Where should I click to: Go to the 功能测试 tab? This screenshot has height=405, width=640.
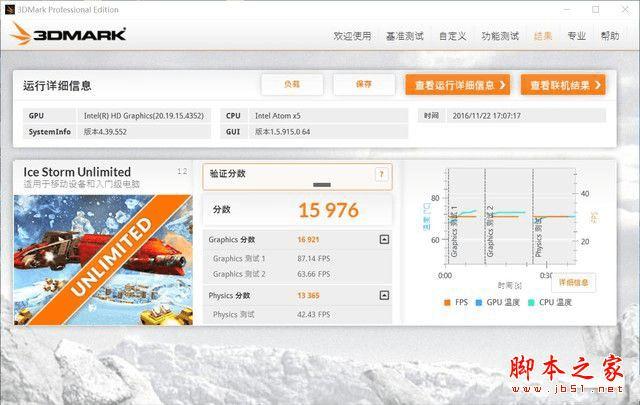[500, 36]
